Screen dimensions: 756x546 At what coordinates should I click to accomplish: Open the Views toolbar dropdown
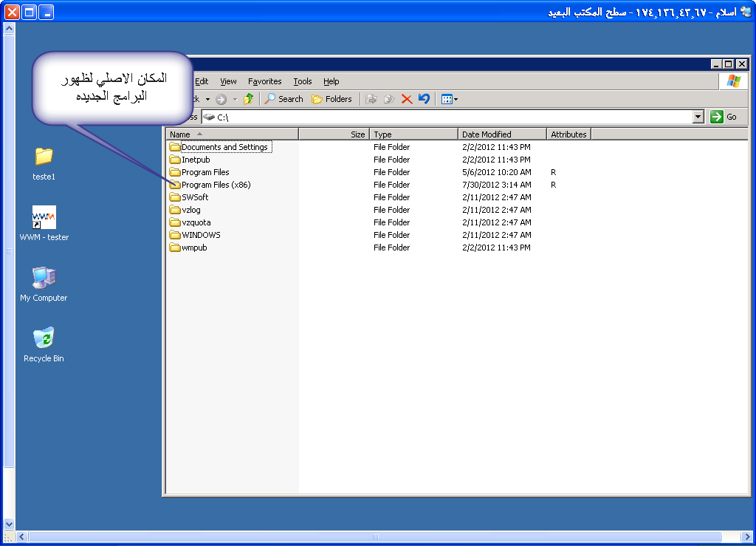coord(450,99)
